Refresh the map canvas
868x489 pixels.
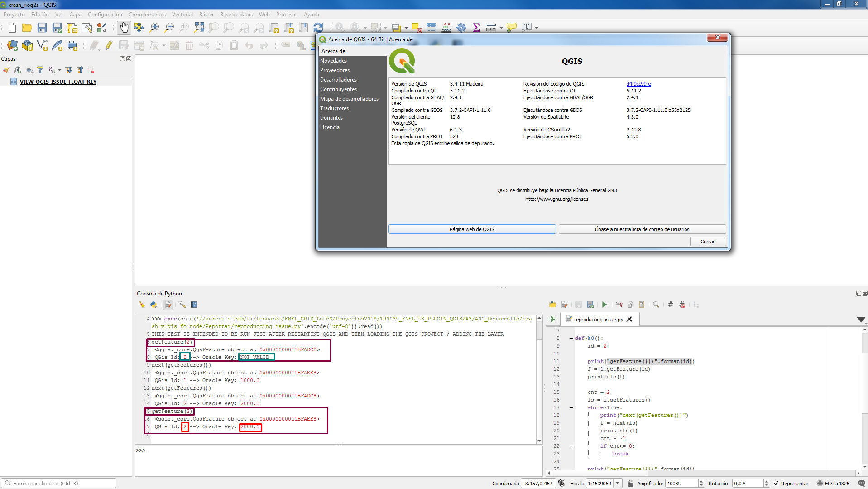pos(318,28)
